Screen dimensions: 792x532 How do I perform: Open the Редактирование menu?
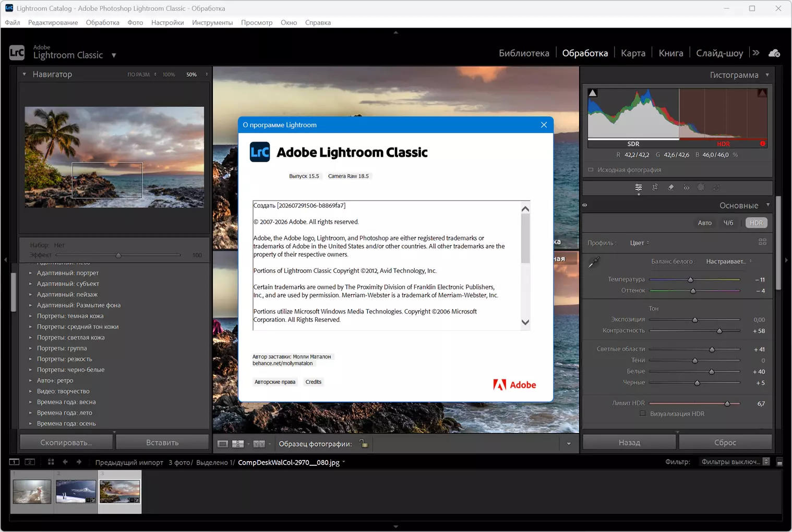(53, 22)
